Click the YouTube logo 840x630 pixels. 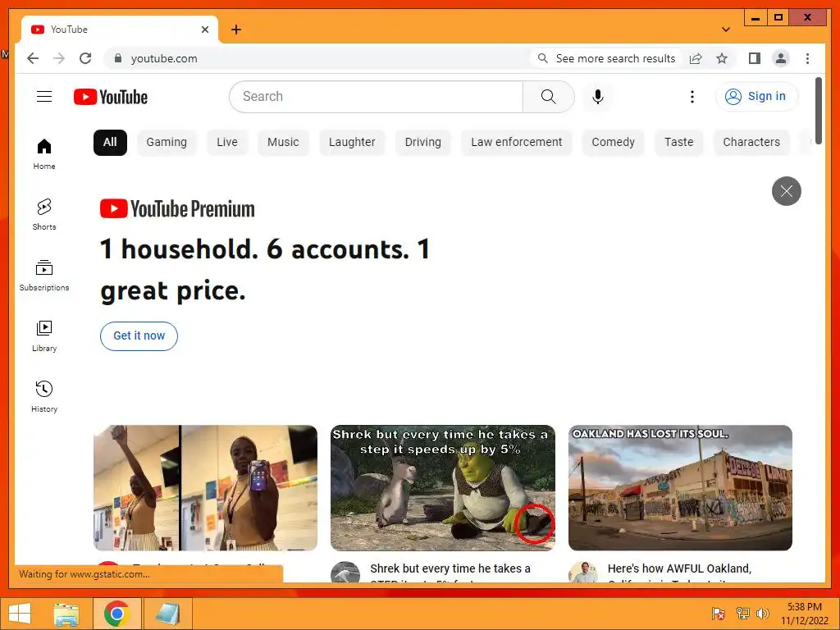click(111, 97)
